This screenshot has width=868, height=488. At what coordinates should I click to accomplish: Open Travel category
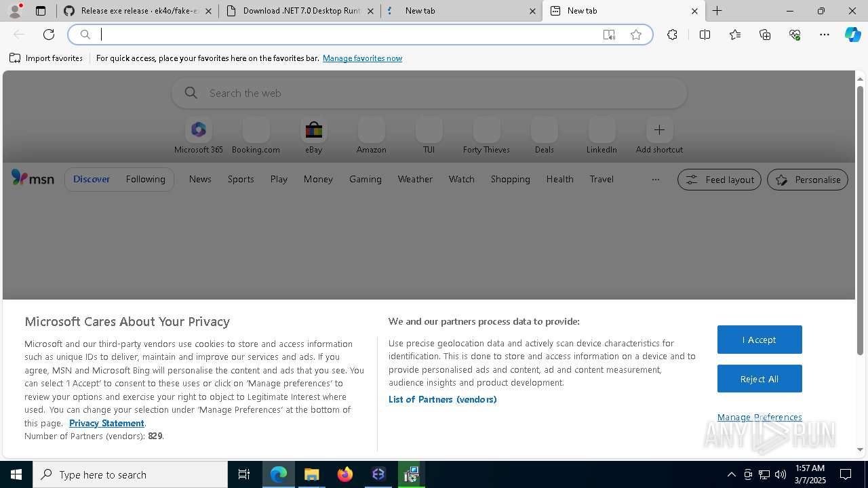(x=601, y=179)
